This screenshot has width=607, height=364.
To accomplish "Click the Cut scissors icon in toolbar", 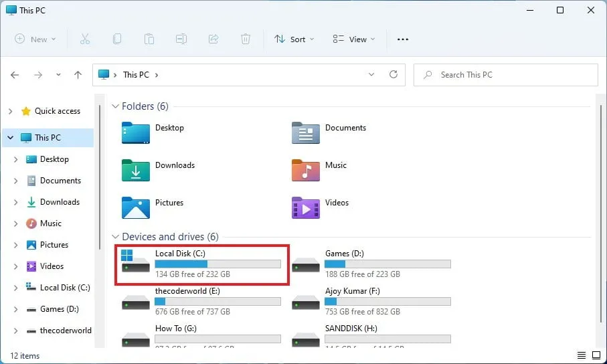I will [x=85, y=39].
